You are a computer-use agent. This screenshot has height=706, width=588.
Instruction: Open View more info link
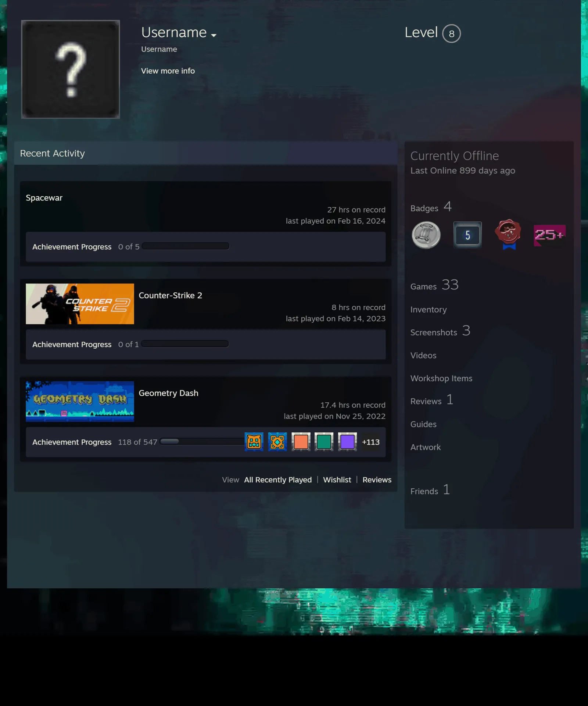[168, 71]
